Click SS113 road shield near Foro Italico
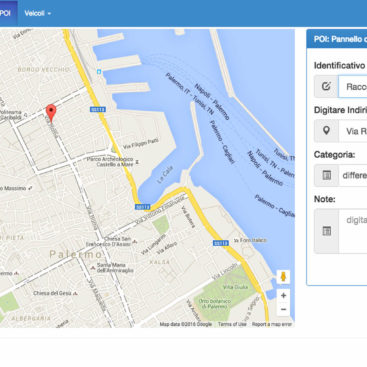This screenshot has height=367, width=367. tap(221, 243)
